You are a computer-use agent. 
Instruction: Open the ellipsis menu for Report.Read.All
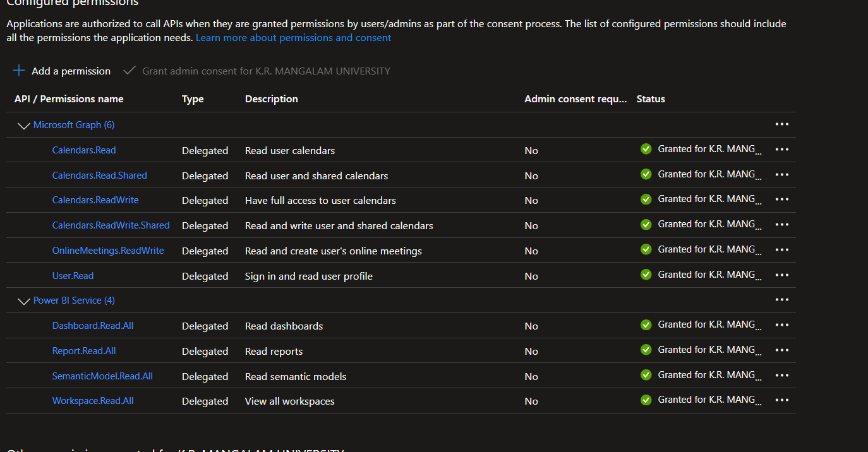tap(781, 350)
